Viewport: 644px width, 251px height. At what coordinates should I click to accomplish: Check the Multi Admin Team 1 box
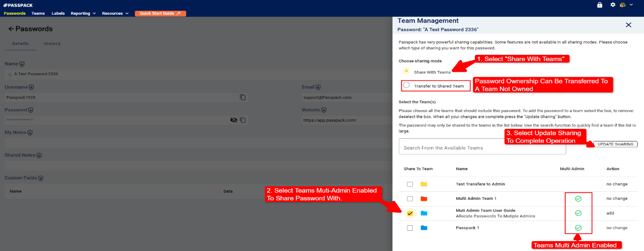click(410, 198)
